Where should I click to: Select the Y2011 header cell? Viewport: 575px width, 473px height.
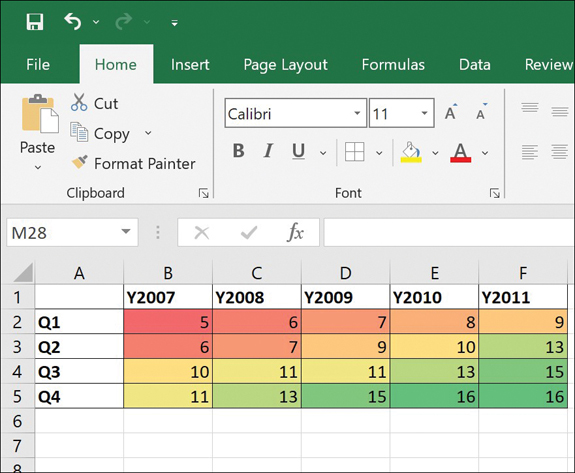click(x=523, y=297)
